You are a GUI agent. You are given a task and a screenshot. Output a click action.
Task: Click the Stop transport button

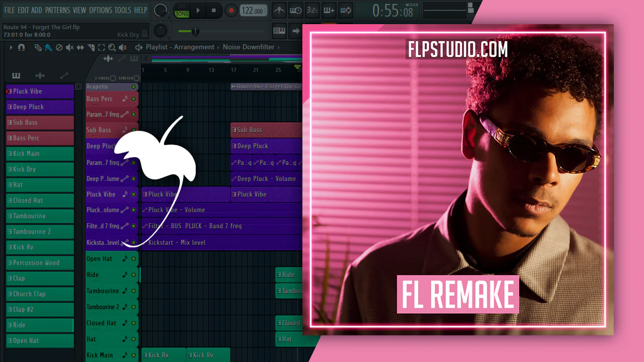click(213, 10)
